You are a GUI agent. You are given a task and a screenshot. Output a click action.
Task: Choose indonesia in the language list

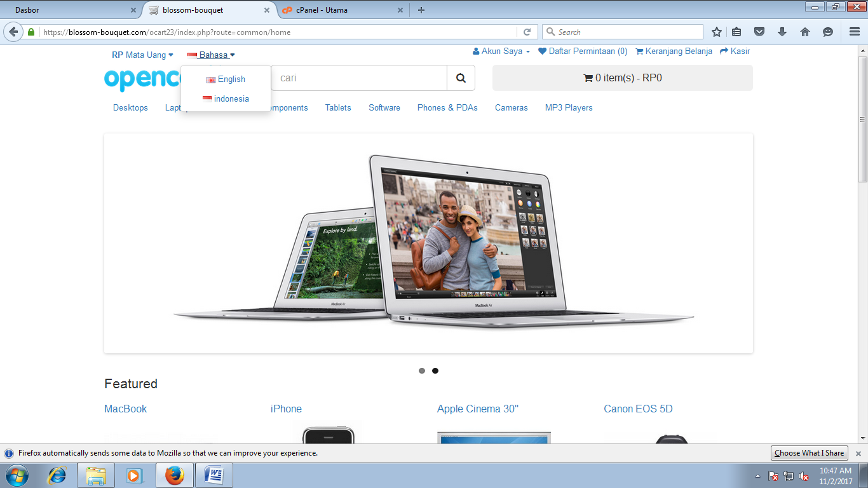pos(226,99)
